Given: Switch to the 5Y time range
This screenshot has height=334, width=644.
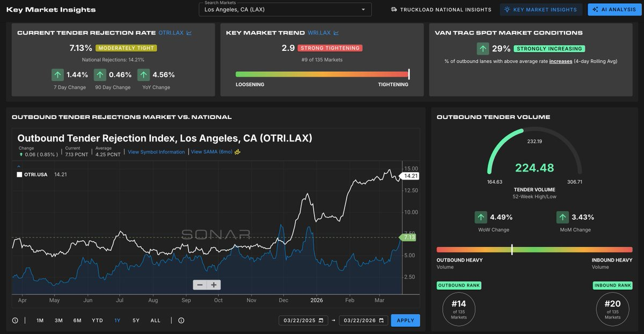Looking at the screenshot, I should coord(136,321).
